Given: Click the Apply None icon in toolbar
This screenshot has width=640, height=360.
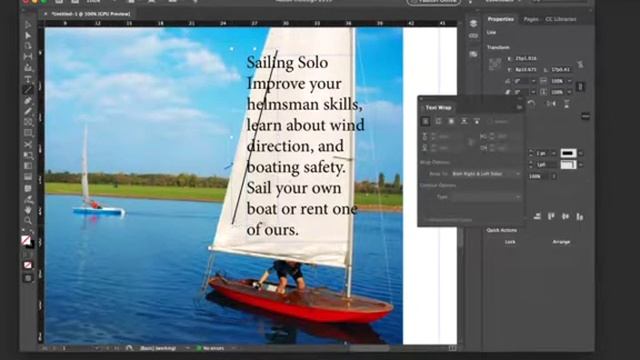Looking at the screenshot, I should (28, 265).
